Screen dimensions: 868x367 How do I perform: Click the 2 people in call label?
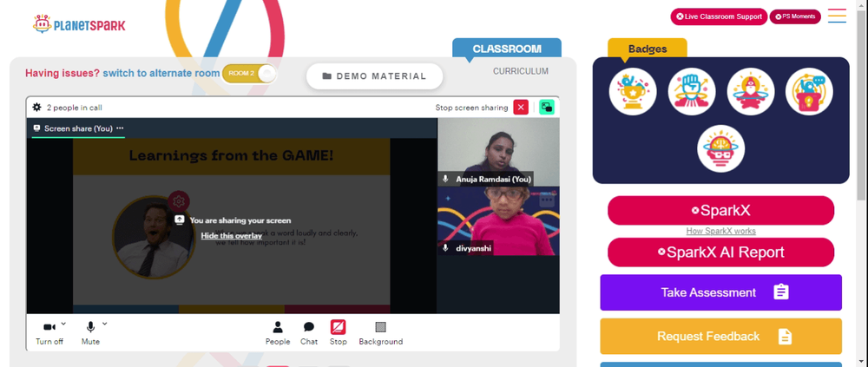(74, 108)
